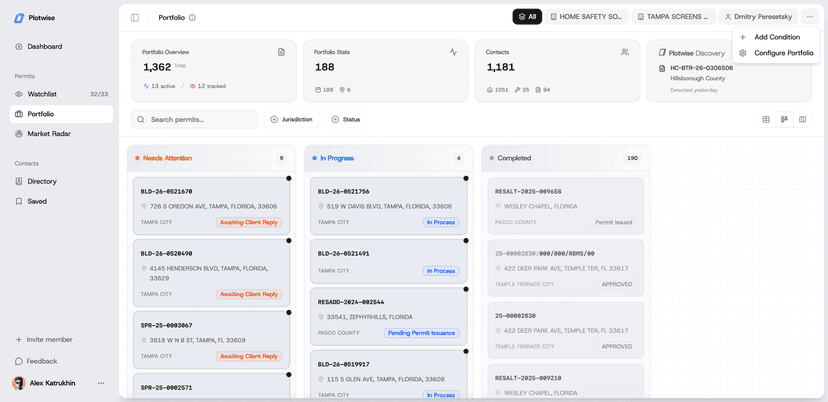
Task: Open permit card BLD-26-0521756
Action: click(x=389, y=206)
